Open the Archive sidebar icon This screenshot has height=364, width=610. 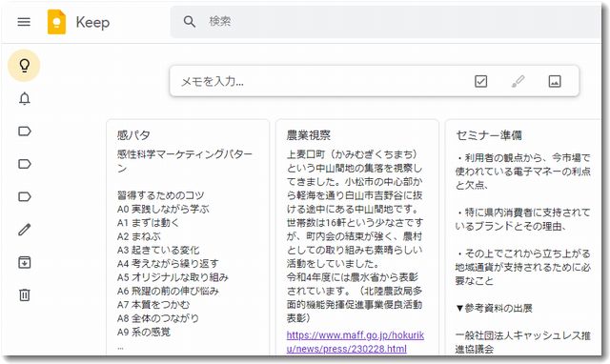[25, 262]
